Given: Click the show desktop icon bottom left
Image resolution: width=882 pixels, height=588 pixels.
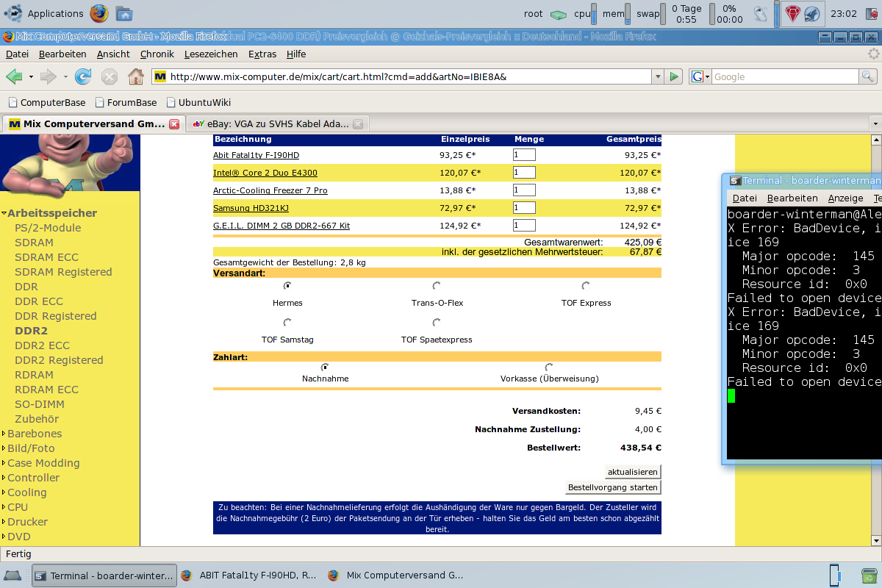Looking at the screenshot, I should point(13,576).
